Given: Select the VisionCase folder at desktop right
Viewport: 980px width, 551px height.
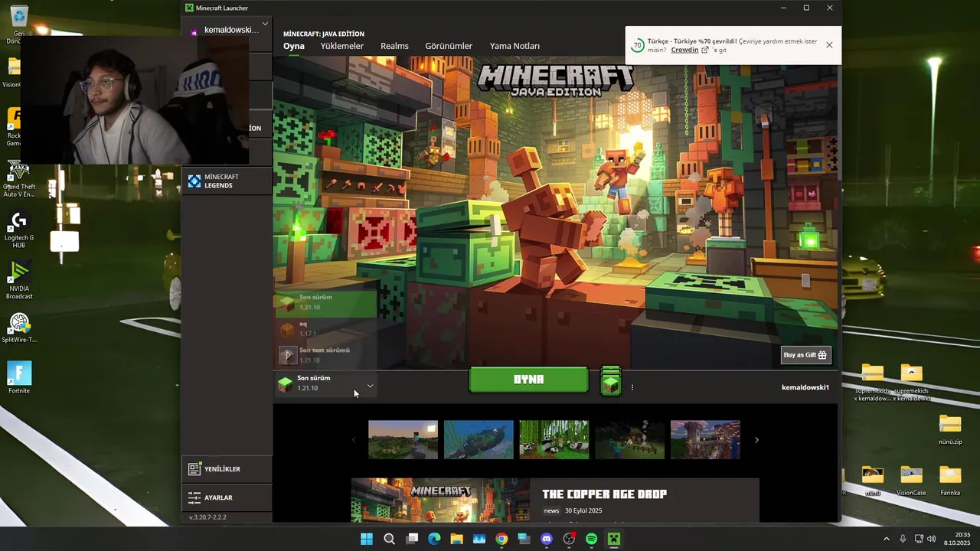Looking at the screenshot, I should (x=911, y=481).
